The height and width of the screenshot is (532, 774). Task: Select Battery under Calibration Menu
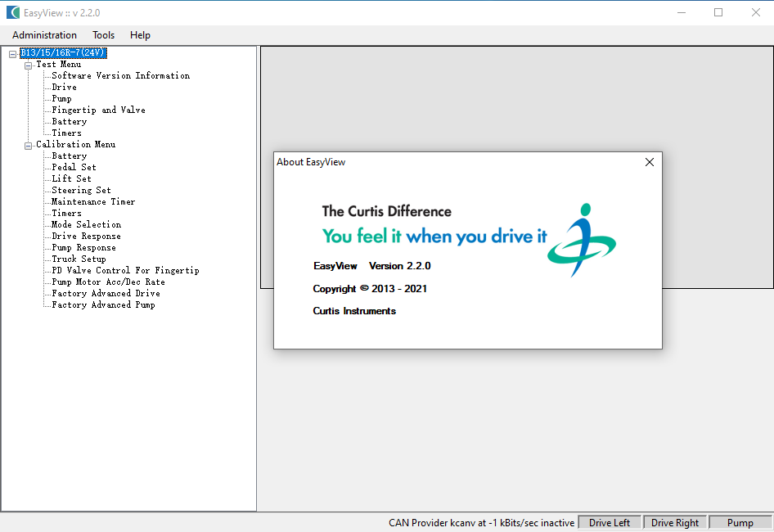coord(69,156)
